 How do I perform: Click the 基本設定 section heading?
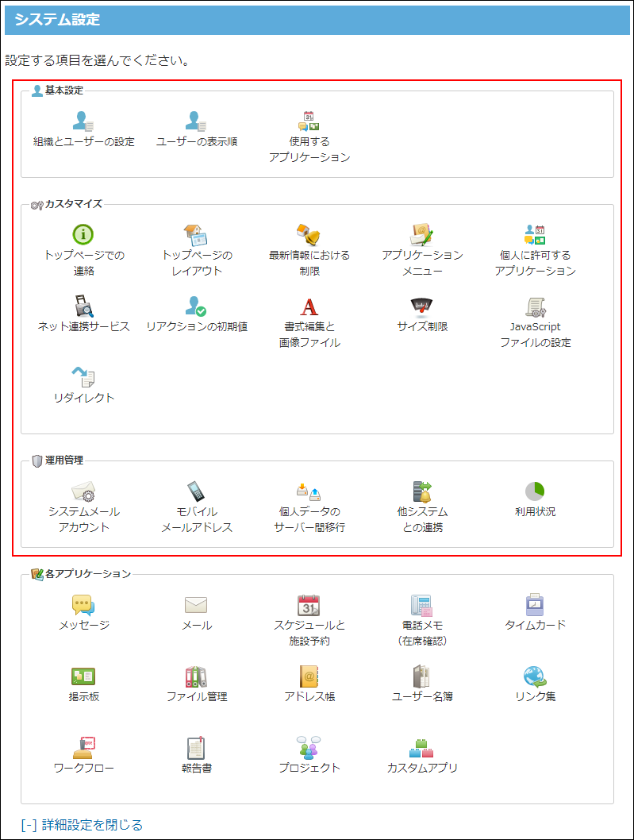[x=63, y=90]
